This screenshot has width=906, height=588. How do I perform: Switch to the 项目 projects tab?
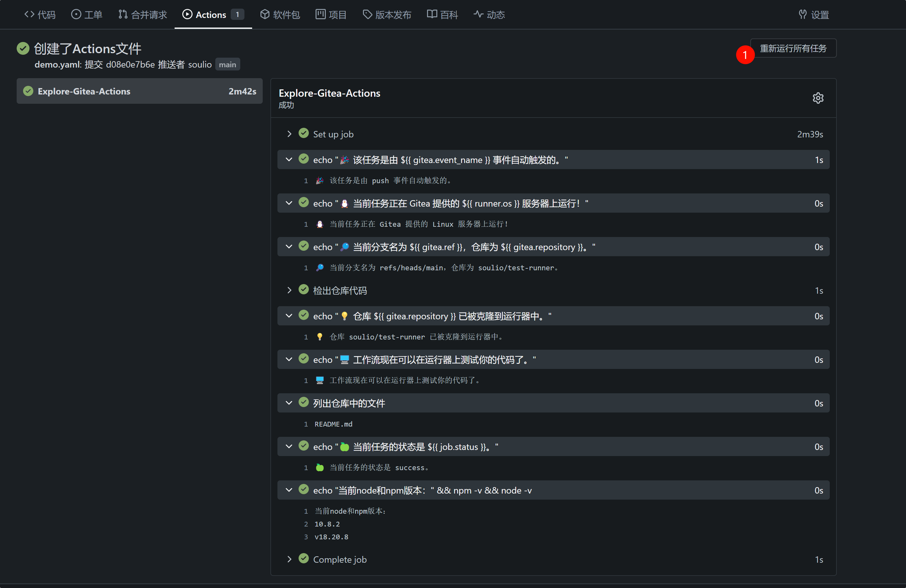[x=331, y=14]
